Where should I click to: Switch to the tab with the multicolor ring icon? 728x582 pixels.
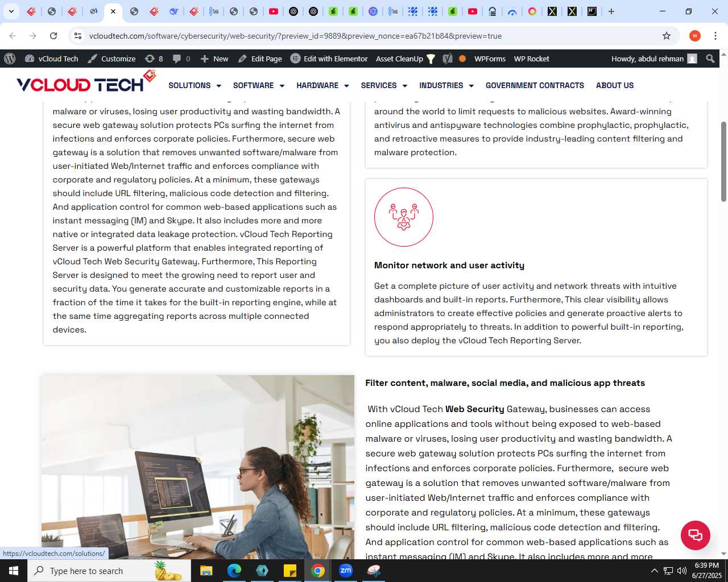pyautogui.click(x=532, y=11)
